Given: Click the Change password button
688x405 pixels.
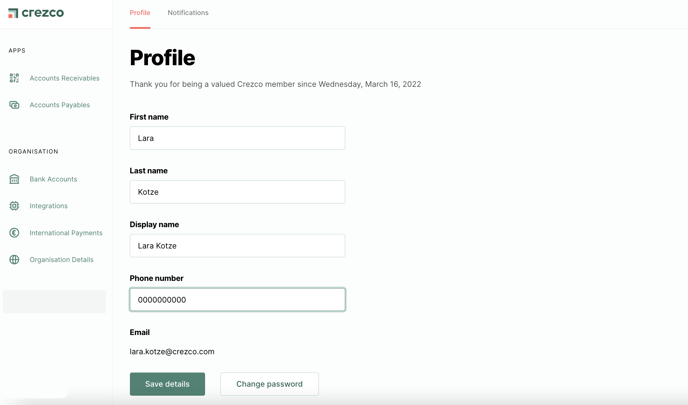Looking at the screenshot, I should [269, 384].
